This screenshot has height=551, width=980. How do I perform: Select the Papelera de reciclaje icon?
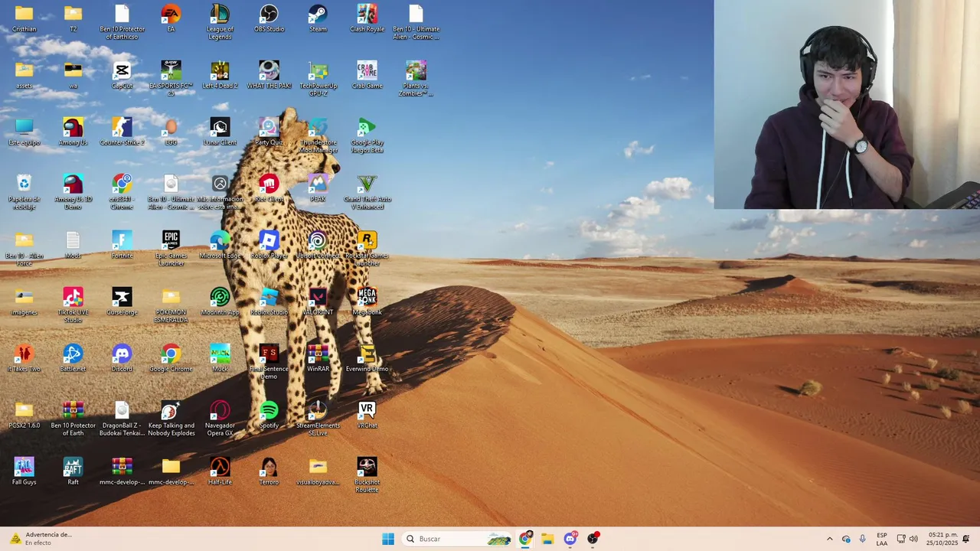pyautogui.click(x=24, y=191)
